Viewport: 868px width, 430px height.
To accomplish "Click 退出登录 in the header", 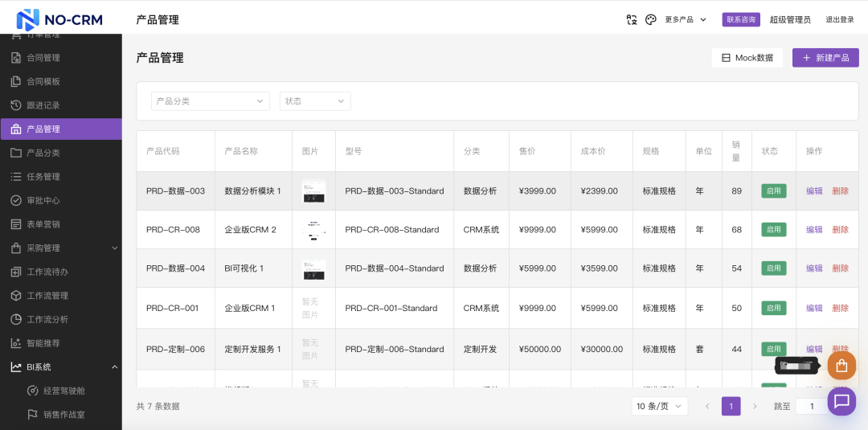I will [840, 20].
